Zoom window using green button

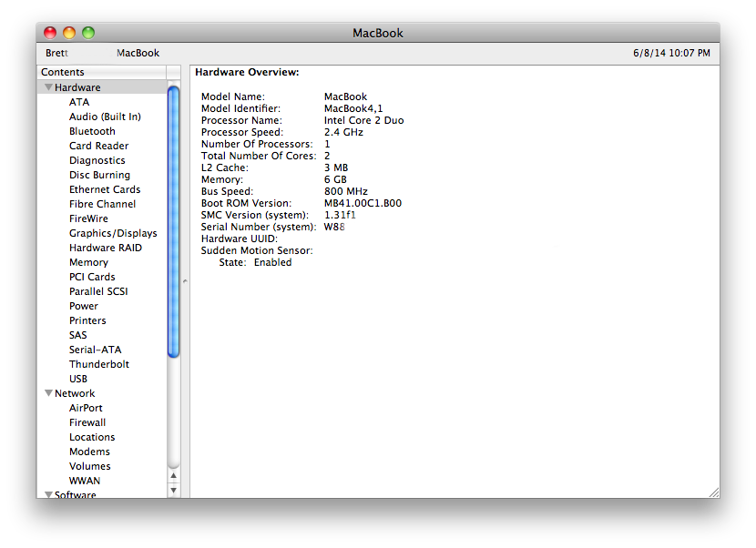pyautogui.click(x=88, y=33)
